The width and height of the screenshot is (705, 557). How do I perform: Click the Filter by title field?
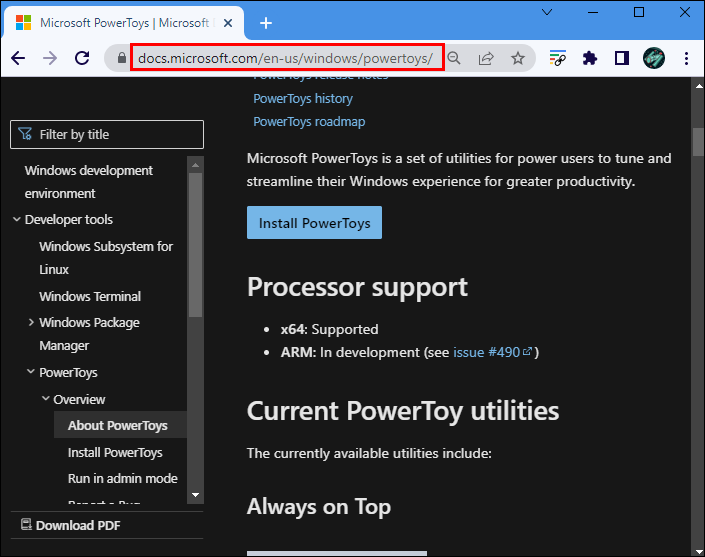coord(107,134)
